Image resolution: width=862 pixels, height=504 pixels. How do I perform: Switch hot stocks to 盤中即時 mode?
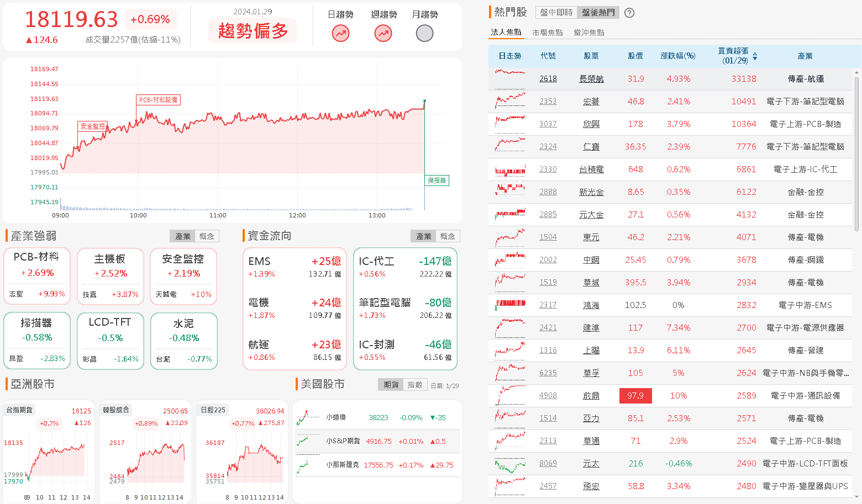coord(556,13)
